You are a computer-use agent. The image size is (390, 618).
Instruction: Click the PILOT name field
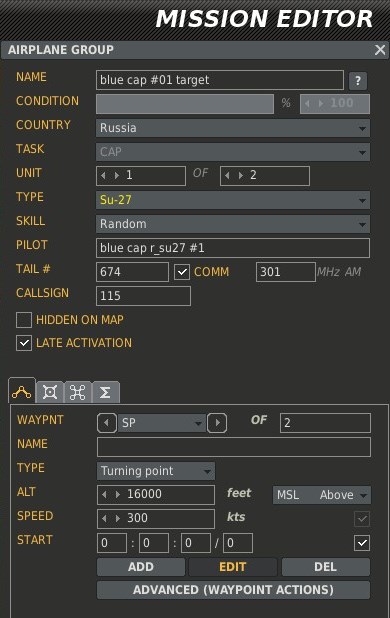(233, 248)
